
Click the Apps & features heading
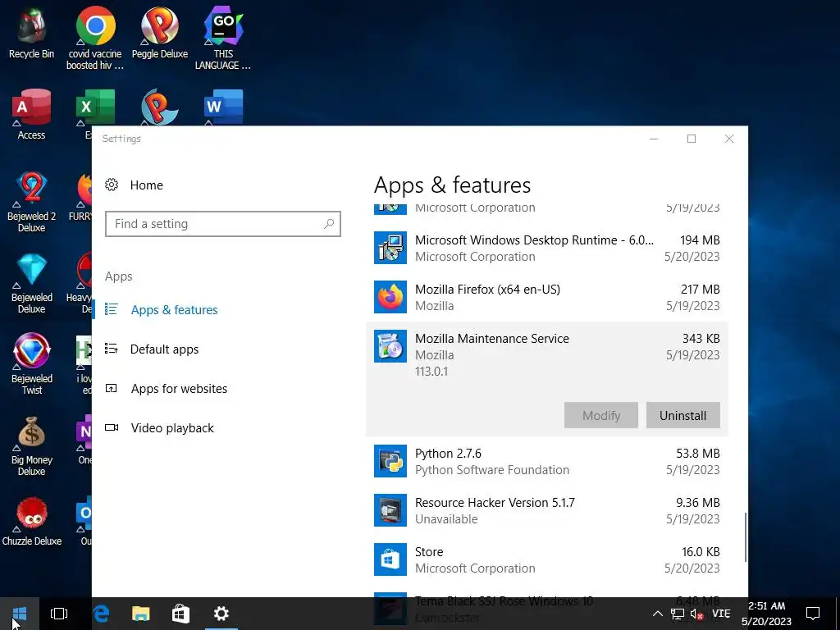pos(452,185)
